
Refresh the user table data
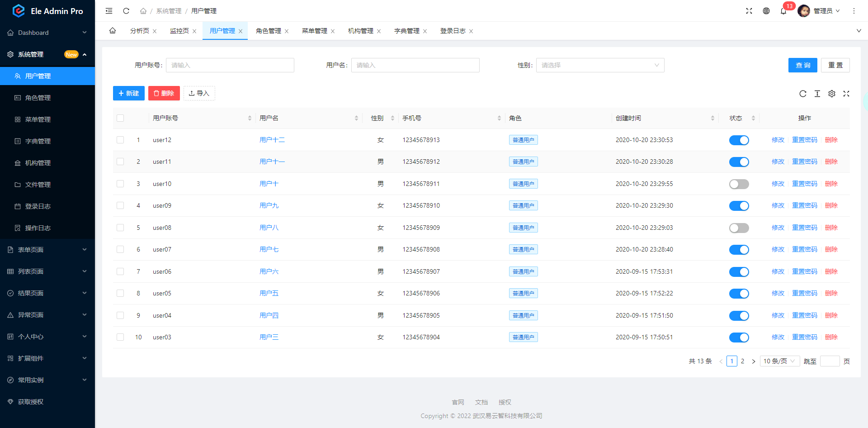pyautogui.click(x=803, y=94)
